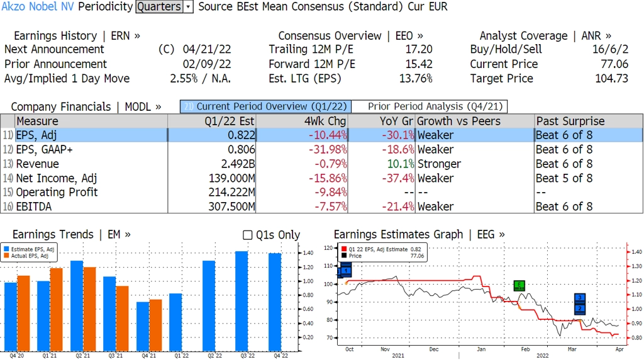Screen dimensions: 644x362
Task: Click the Q3 22 estimate bar in Earnings Trends
Action: pyautogui.click(x=241, y=301)
